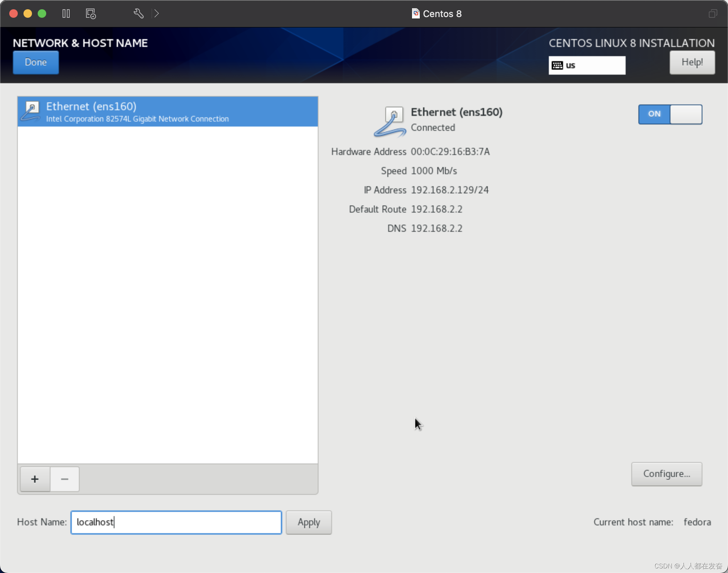Click the disconnected cable icon in list
The height and width of the screenshot is (573, 728).
pos(31,112)
